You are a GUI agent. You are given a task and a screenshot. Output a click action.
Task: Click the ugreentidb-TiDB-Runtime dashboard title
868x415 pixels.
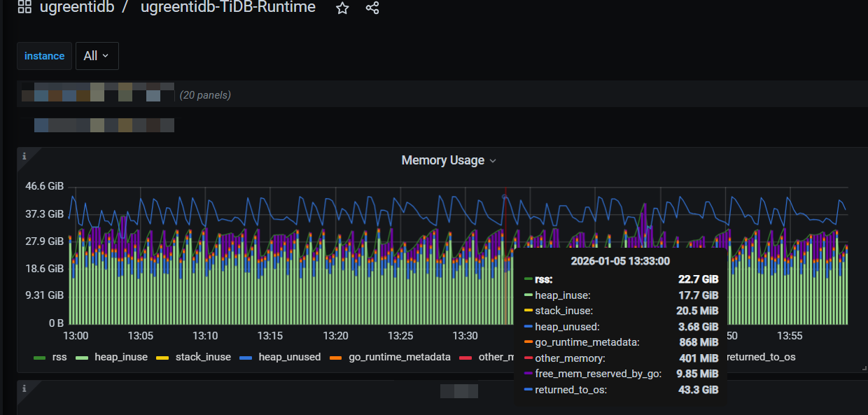tap(227, 8)
